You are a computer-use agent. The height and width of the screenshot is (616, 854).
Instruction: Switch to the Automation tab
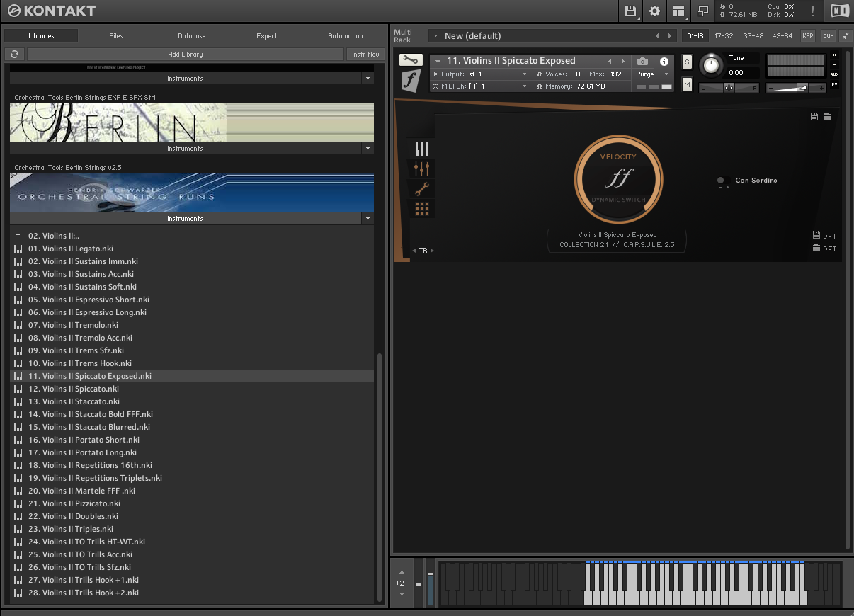point(346,35)
